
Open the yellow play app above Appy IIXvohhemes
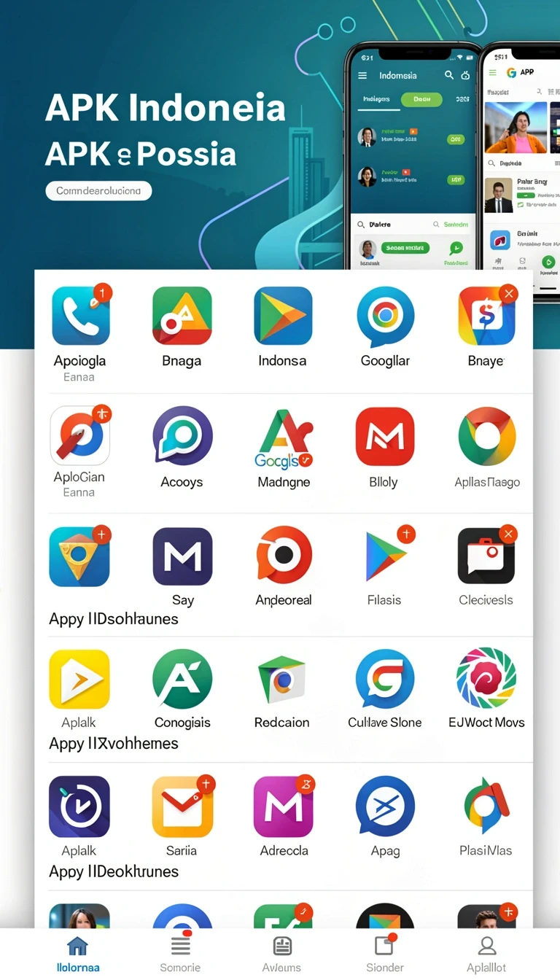(x=79, y=680)
